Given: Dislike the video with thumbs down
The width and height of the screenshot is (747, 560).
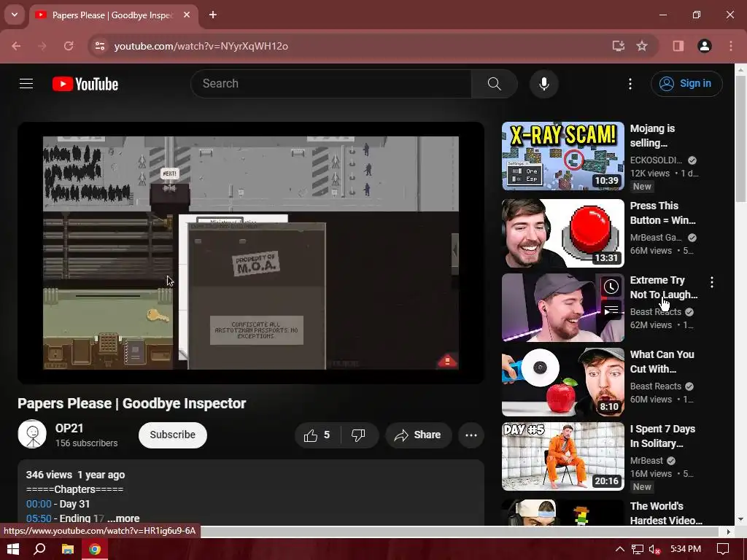Looking at the screenshot, I should click(x=358, y=435).
